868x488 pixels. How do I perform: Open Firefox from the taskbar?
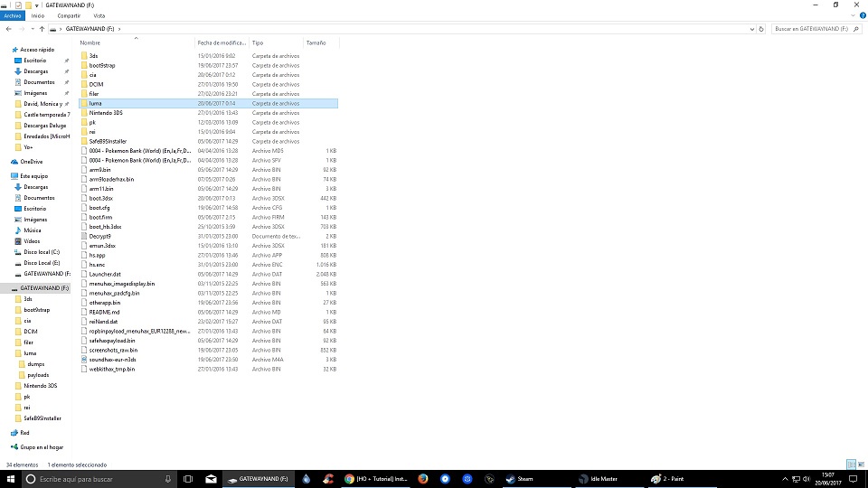(423, 479)
